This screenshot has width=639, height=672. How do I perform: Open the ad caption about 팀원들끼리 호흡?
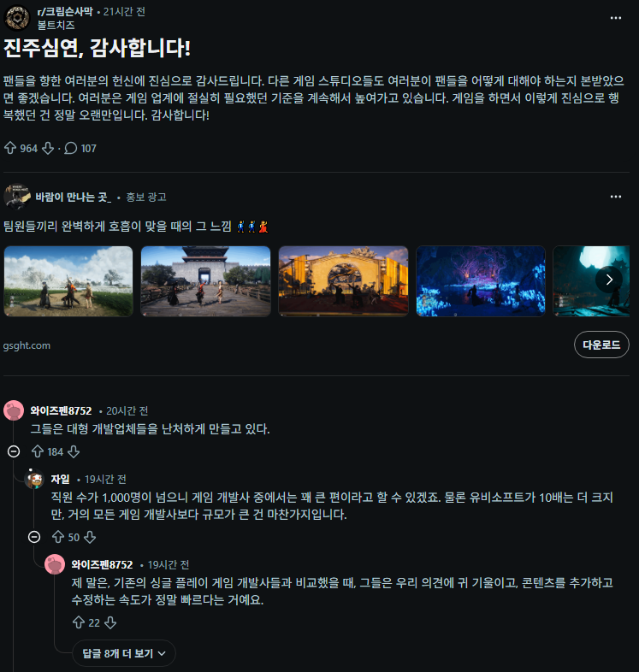click(x=136, y=226)
